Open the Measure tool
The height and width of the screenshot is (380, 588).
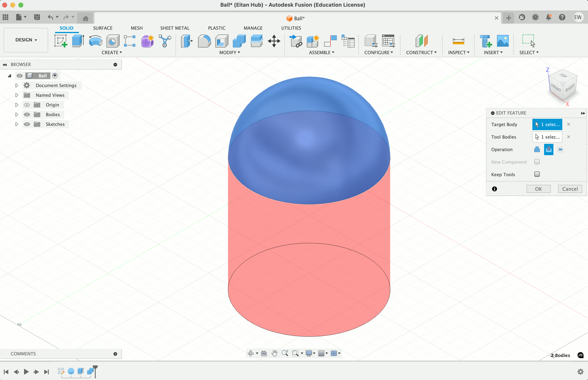pos(458,41)
